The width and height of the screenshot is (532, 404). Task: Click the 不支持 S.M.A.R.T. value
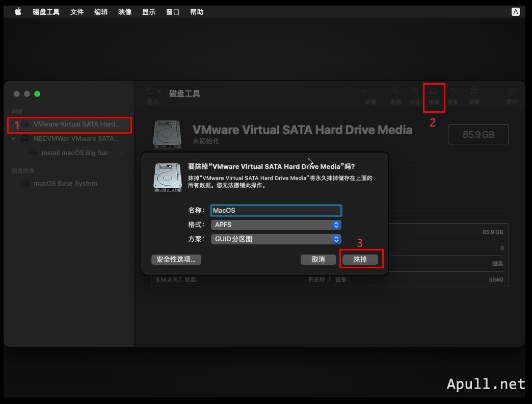coord(316,280)
